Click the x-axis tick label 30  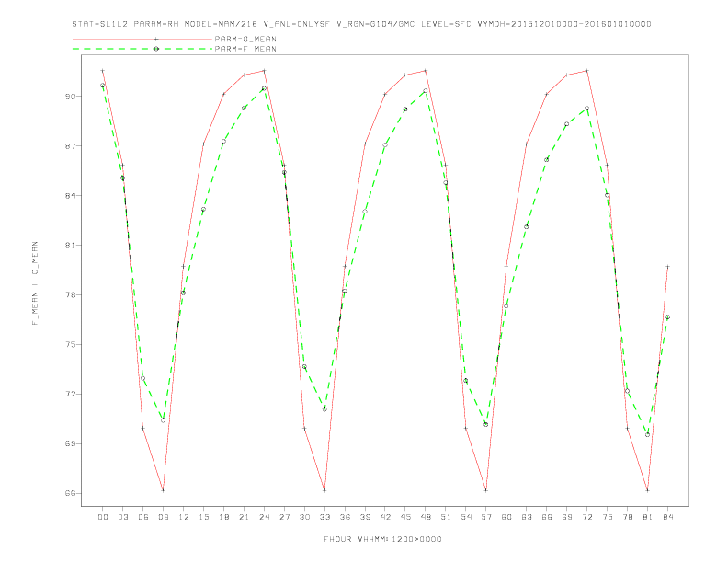coord(304,517)
